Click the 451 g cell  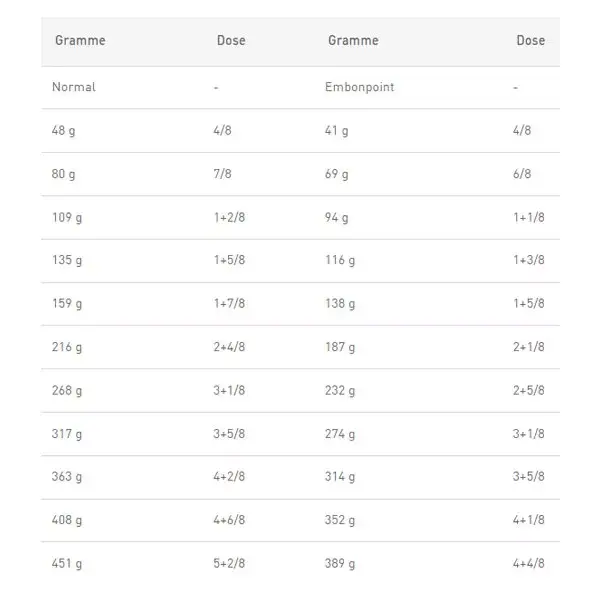click(x=67, y=564)
